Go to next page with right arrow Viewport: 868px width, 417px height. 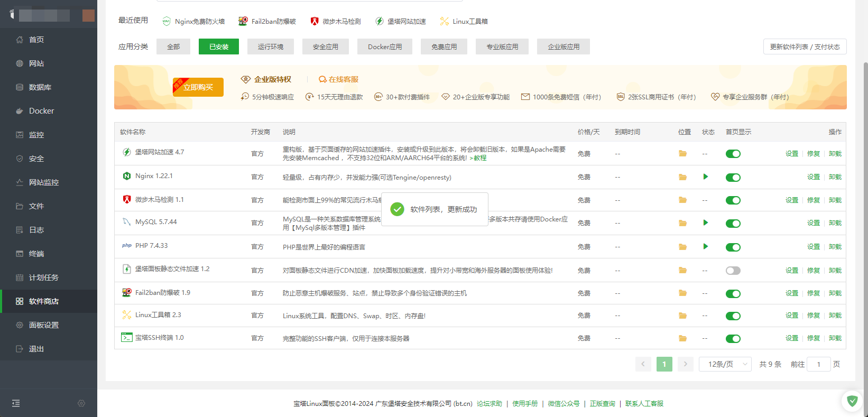tap(686, 364)
